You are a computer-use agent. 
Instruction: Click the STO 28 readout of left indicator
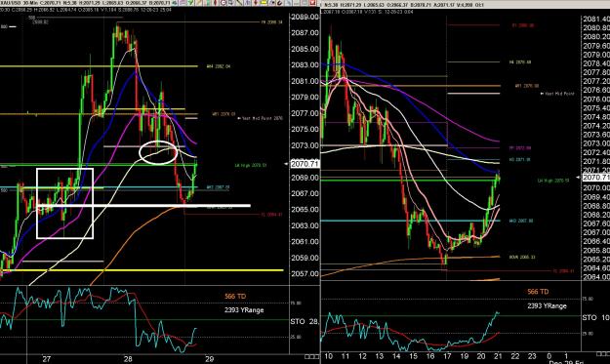[305, 322]
